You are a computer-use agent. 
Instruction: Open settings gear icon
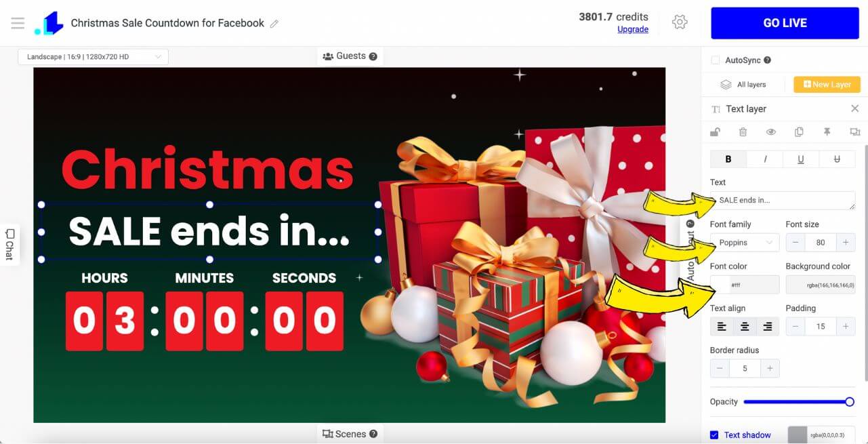(x=680, y=22)
